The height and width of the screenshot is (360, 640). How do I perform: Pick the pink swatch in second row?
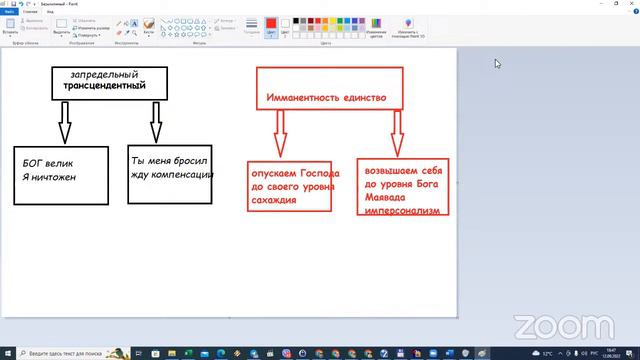pos(318,28)
